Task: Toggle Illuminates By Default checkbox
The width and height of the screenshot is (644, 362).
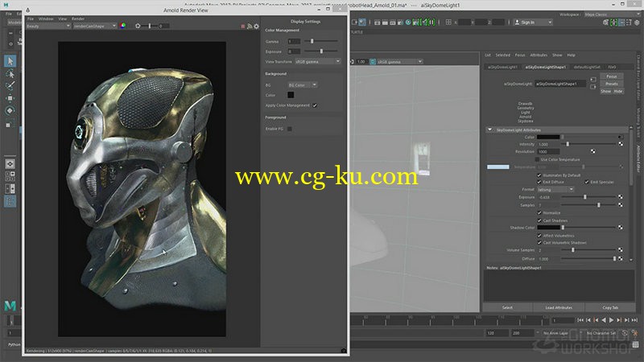Action: [x=539, y=175]
